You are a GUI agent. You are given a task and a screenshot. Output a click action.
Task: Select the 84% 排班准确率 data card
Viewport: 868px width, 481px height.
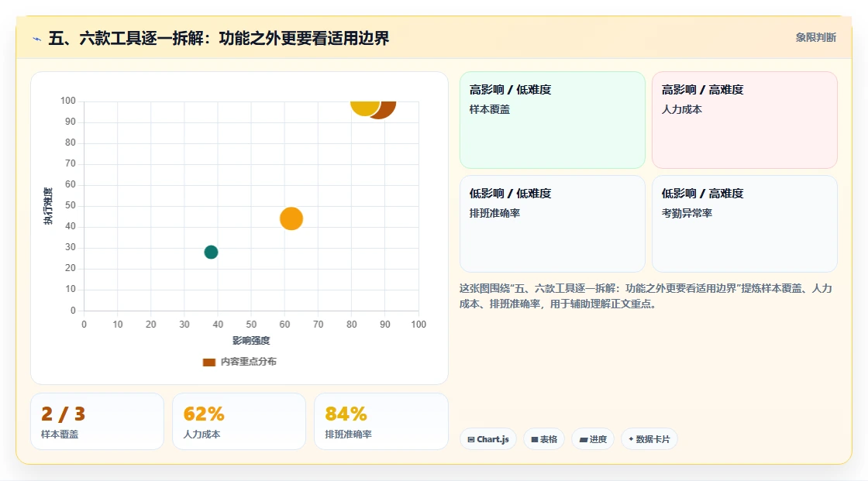point(381,421)
